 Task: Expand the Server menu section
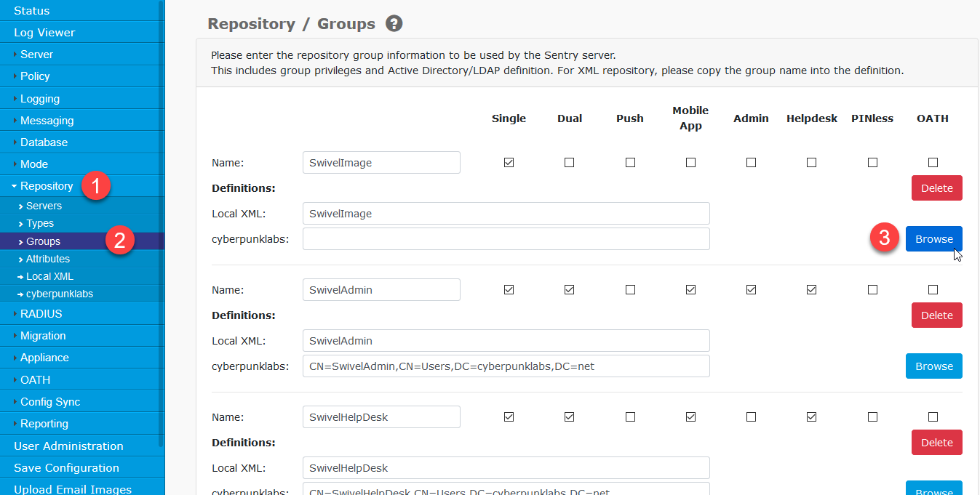[36, 55]
